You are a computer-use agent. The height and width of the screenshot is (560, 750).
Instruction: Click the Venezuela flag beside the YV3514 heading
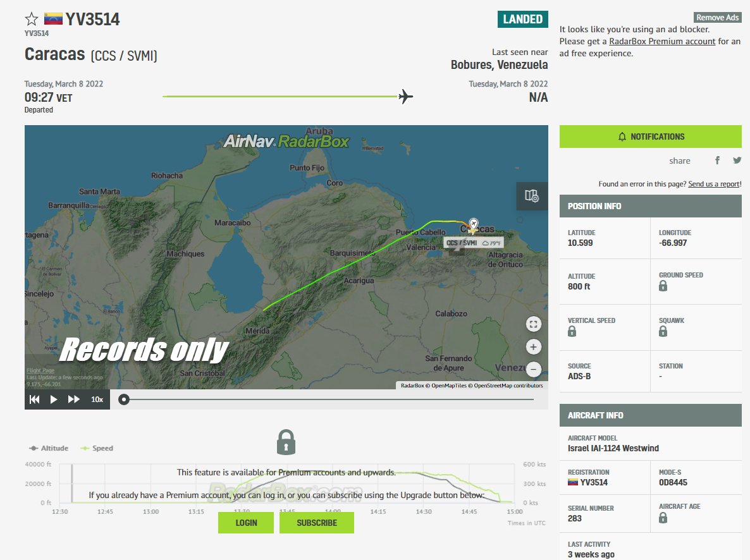(53, 19)
